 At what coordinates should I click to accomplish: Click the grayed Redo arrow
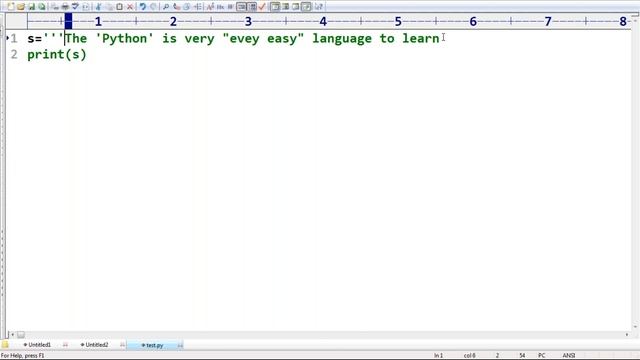tap(153, 7)
